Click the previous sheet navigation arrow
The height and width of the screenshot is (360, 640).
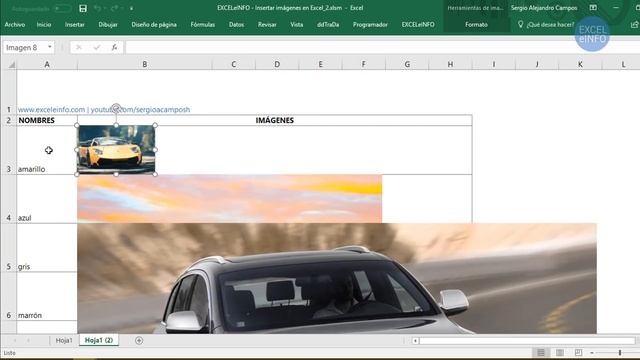14,340
